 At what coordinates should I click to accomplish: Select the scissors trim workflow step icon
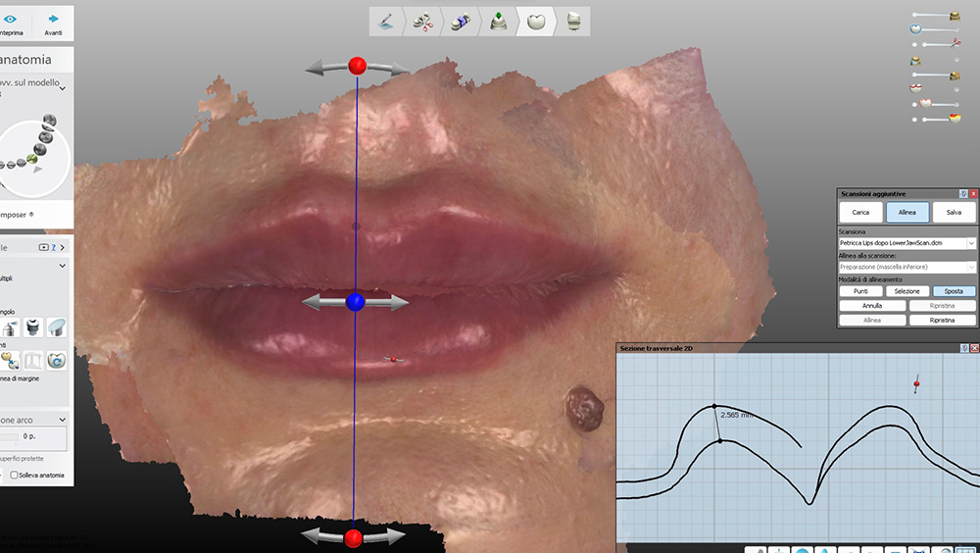pyautogui.click(x=423, y=21)
